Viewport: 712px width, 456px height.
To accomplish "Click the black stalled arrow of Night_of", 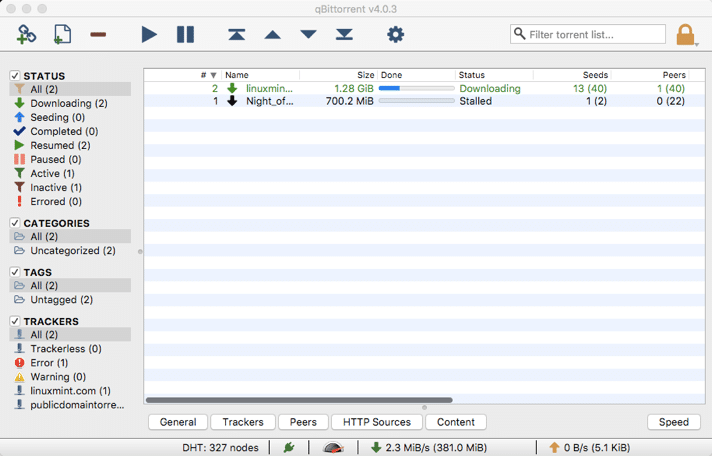I will coord(232,101).
